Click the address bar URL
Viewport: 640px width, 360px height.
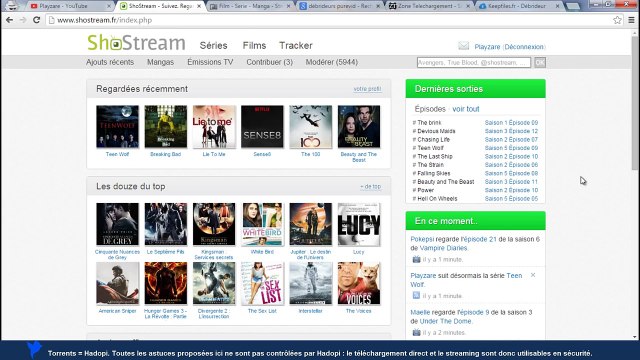(x=104, y=20)
